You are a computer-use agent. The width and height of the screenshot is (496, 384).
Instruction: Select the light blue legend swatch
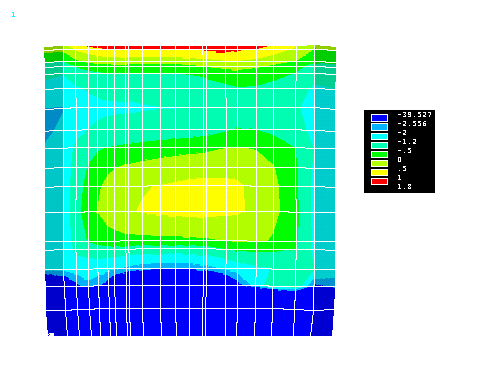tap(379, 127)
